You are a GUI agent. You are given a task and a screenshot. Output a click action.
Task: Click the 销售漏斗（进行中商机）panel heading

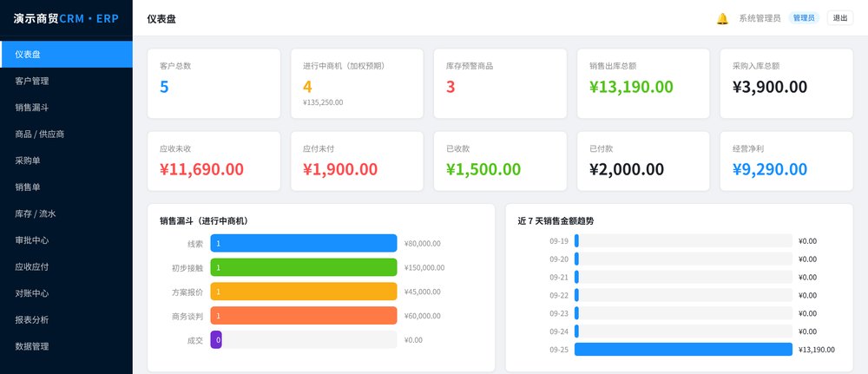(x=204, y=220)
